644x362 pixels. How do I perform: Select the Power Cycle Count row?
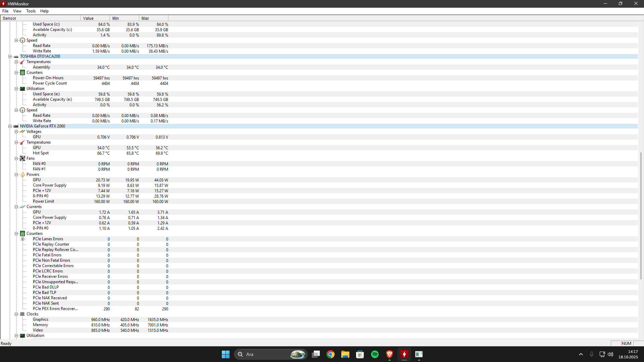click(x=319, y=83)
